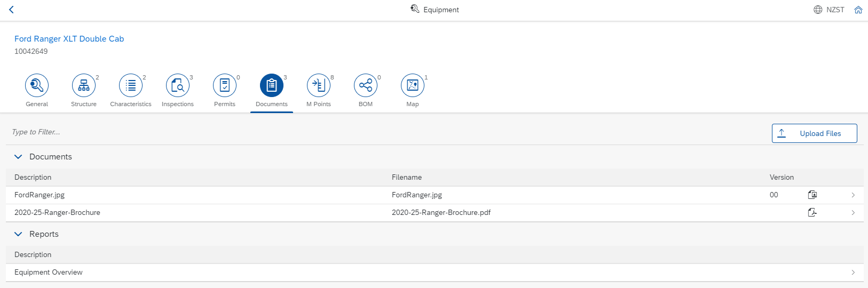Click the PDF file icon for Ranger brochure
This screenshot has height=288, width=868.
[812, 212]
